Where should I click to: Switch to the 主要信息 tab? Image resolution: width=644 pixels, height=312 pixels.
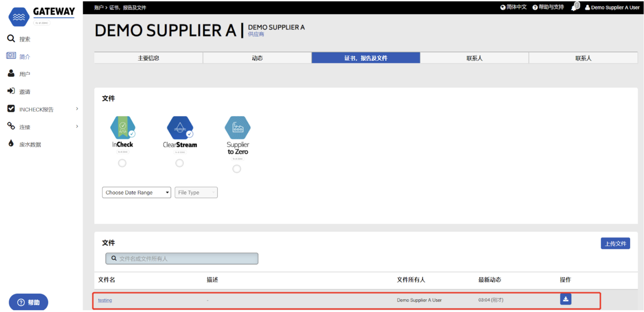(x=148, y=58)
